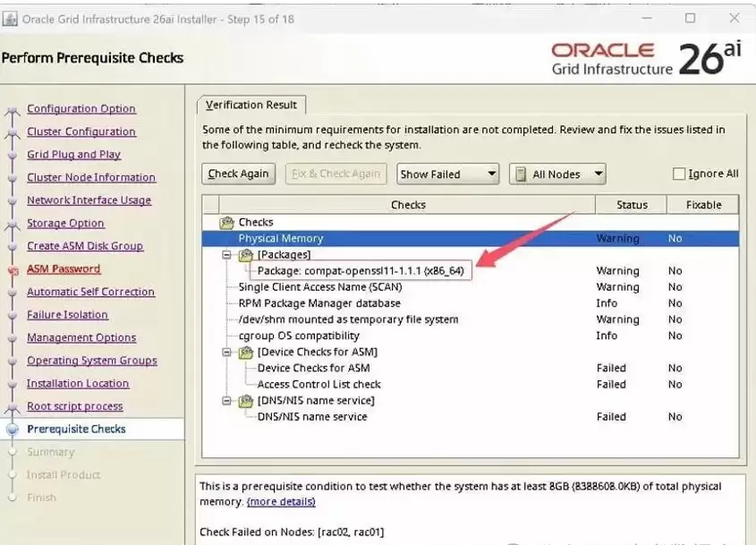Open the more details link
The image size is (756, 545).
[x=281, y=501]
